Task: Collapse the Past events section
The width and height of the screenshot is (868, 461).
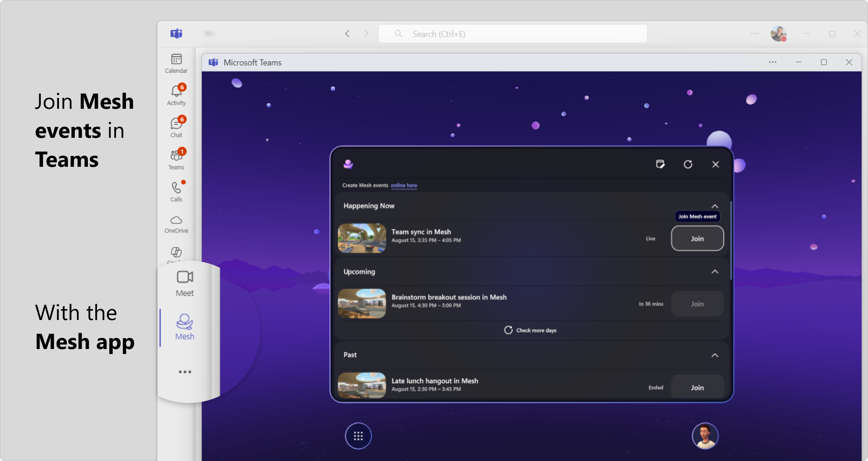Action: [x=715, y=355]
